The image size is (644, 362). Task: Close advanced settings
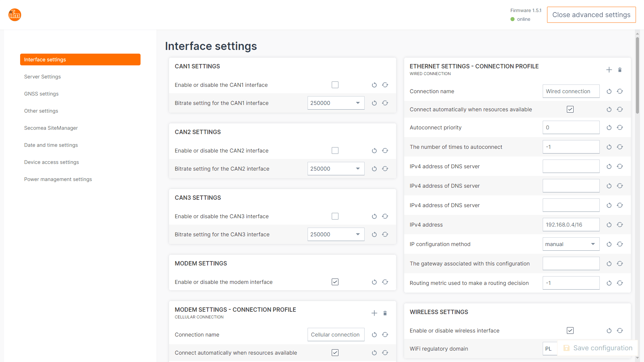click(x=591, y=15)
